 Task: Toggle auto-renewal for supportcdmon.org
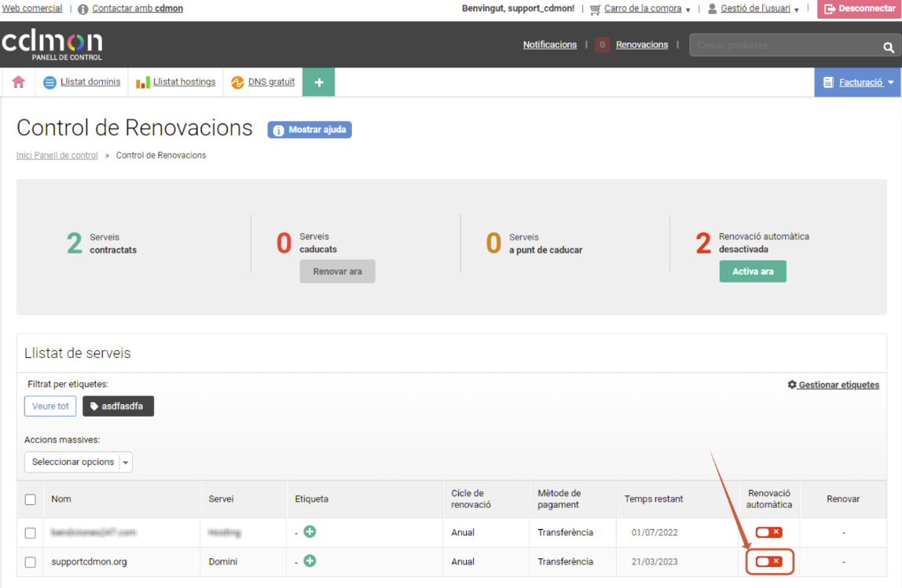[x=768, y=561]
